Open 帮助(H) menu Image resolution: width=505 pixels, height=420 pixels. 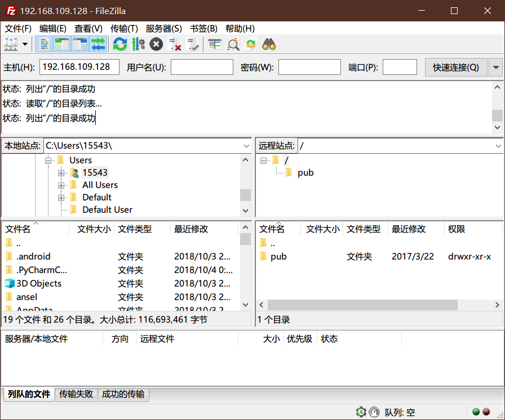coord(240,29)
